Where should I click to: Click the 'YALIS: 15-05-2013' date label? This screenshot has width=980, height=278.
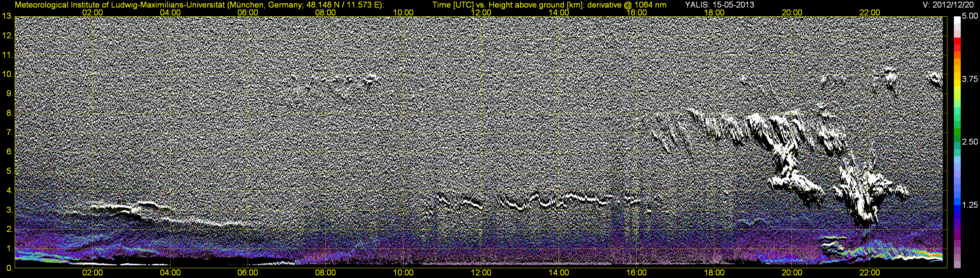click(x=719, y=5)
